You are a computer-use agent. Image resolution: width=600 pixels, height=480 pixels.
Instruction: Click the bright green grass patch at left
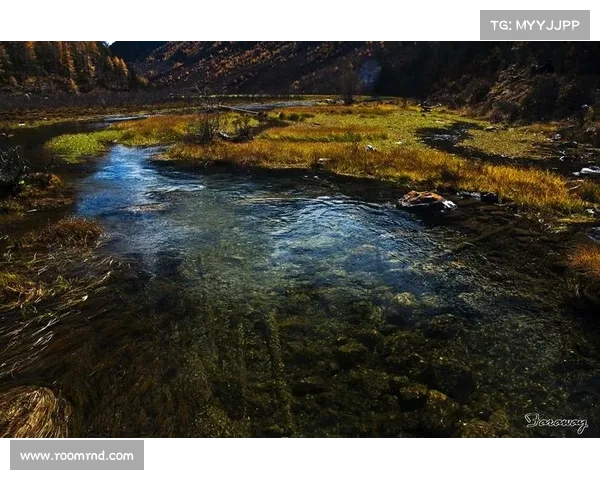pyautogui.click(x=80, y=145)
